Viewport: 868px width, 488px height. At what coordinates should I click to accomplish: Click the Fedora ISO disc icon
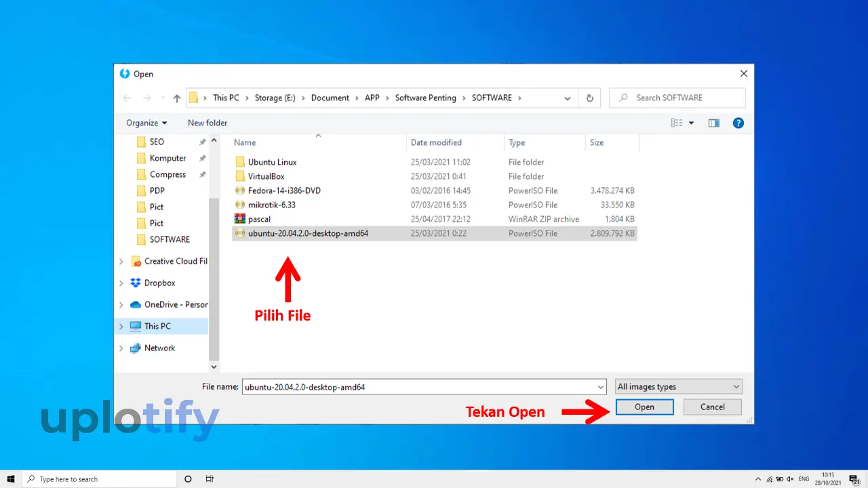(239, 190)
